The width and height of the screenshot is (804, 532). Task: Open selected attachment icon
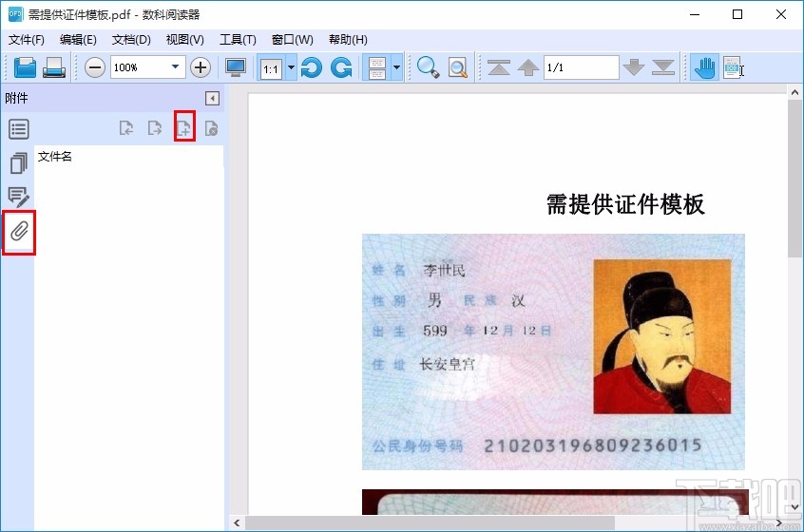[x=126, y=127]
